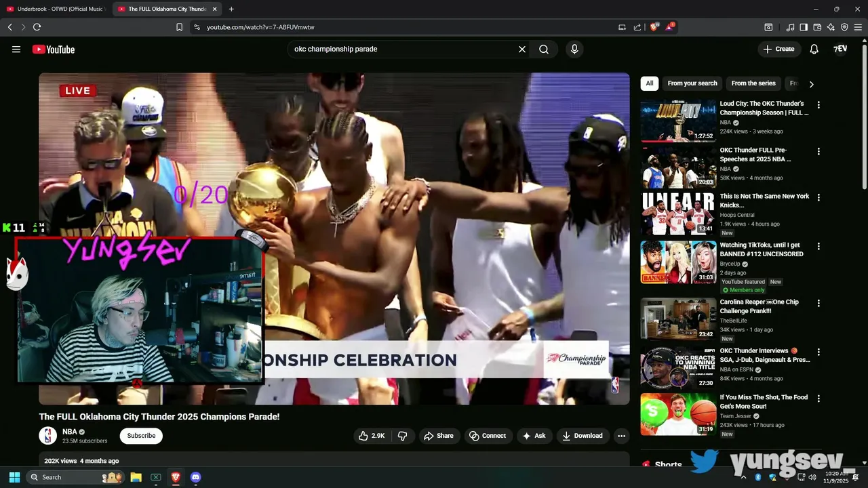Screen dimensions: 868x488
Task: Open the Brave Shields lion icon
Action: [654, 27]
